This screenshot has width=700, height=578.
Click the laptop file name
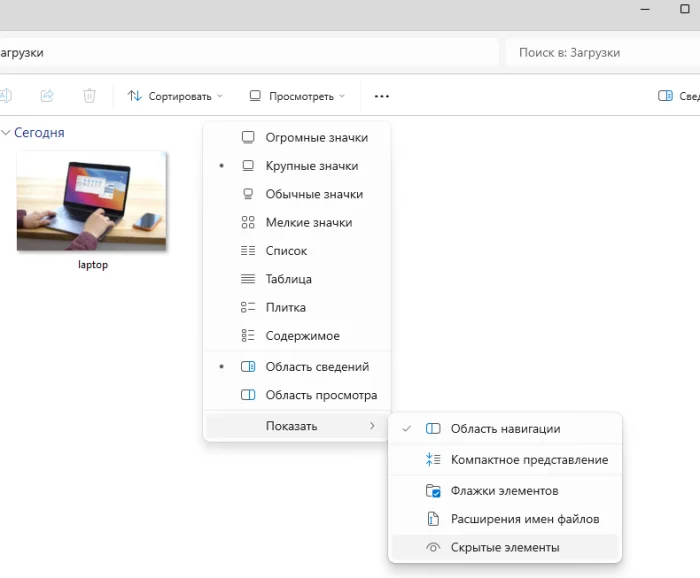point(93,265)
